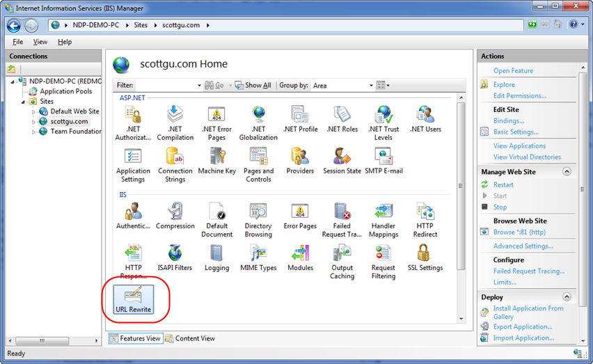Open .NET Globalization feature
Screen dimensions: 593x364
click(x=258, y=123)
